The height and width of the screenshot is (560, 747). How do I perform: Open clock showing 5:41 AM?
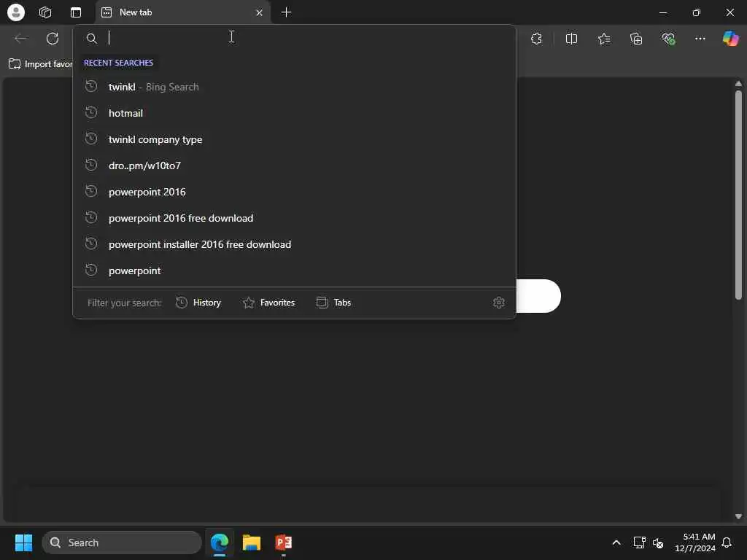click(695, 542)
